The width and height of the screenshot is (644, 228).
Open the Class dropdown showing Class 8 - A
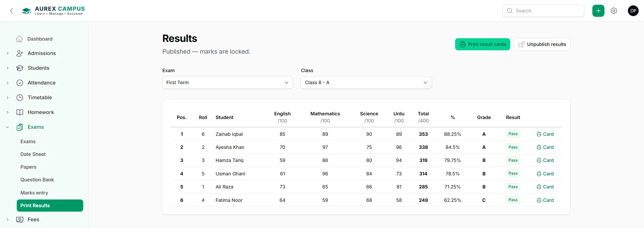pos(366,82)
